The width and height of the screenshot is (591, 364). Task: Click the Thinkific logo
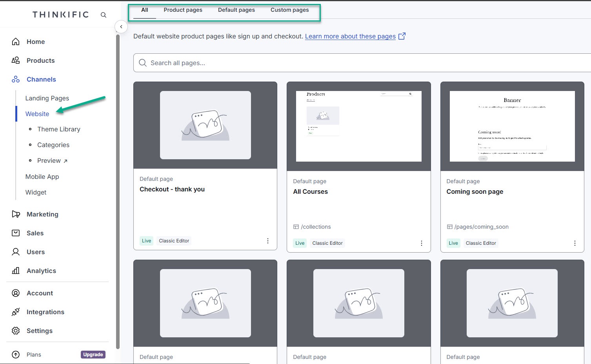pos(60,15)
